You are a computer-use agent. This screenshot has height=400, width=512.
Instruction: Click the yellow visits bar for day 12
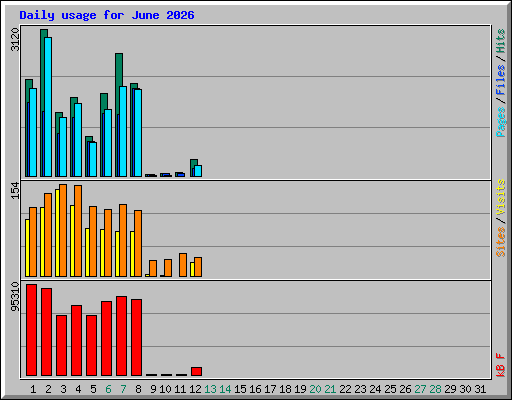click(x=192, y=269)
